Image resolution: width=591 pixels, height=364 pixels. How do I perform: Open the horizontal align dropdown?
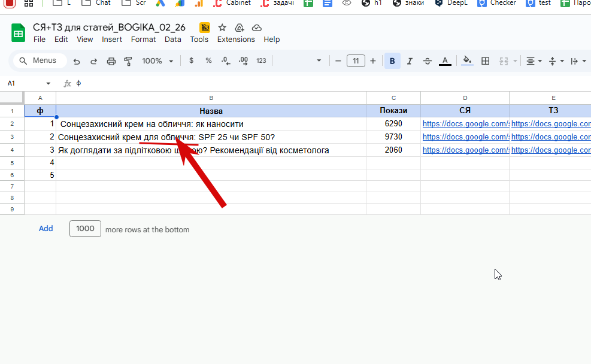coord(534,61)
